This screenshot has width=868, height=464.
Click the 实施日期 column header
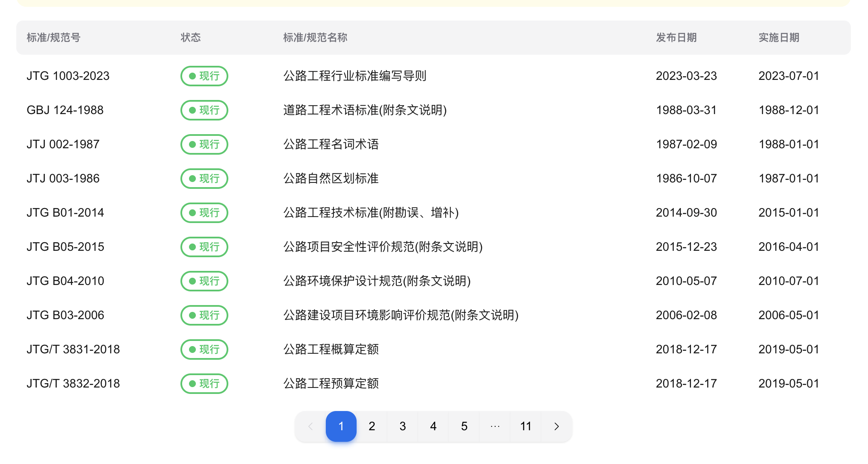tap(779, 38)
